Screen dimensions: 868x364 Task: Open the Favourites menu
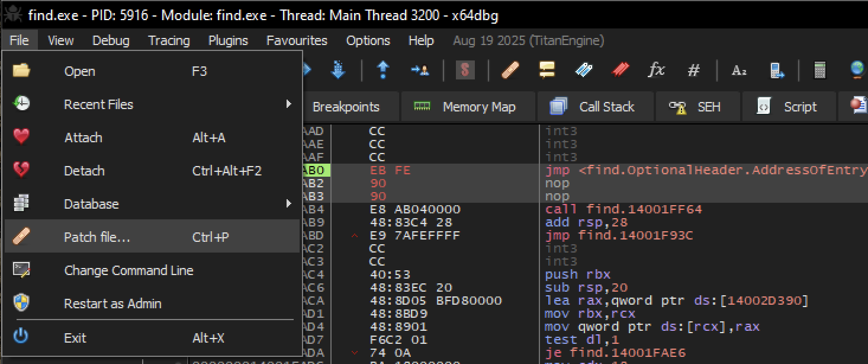pyautogui.click(x=297, y=40)
